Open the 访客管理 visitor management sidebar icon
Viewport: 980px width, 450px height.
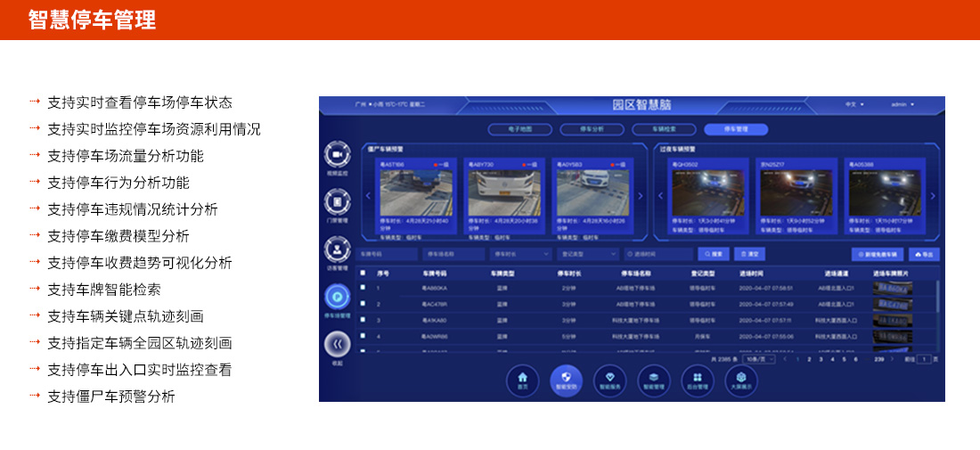click(x=337, y=250)
